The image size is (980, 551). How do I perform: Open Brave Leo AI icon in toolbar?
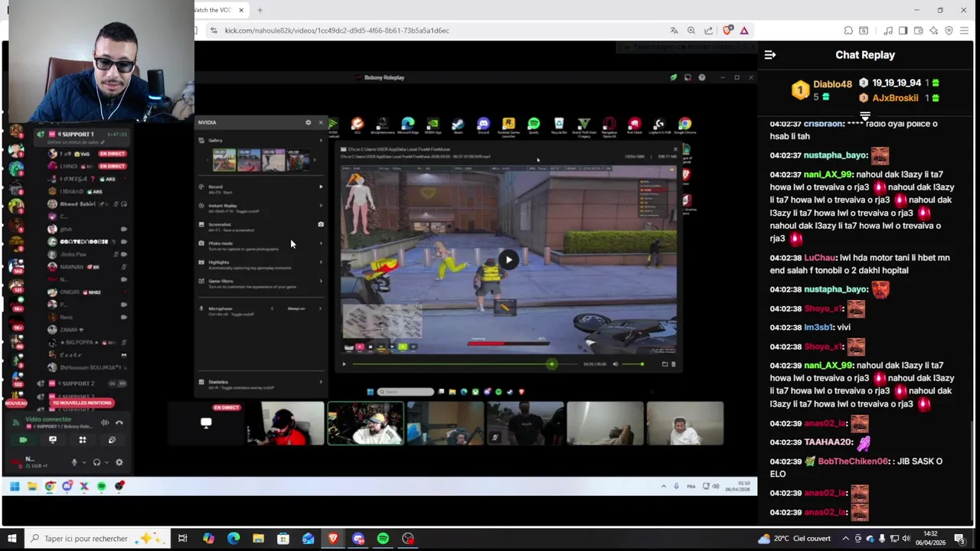click(x=933, y=31)
